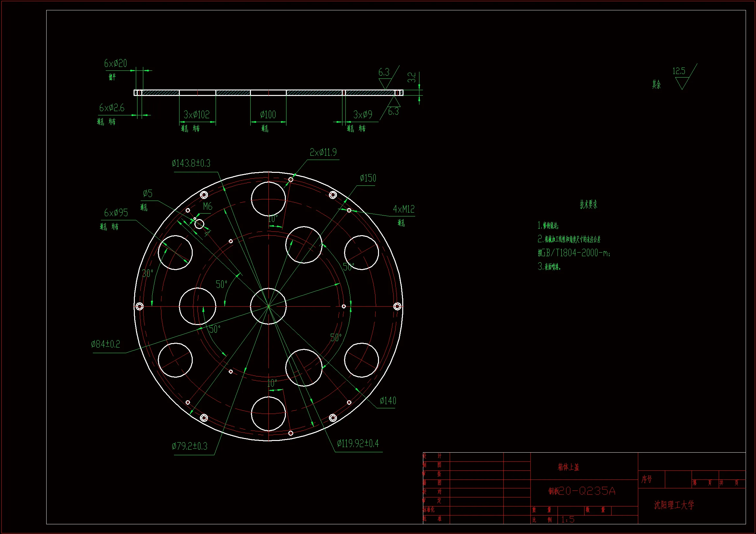
Task: Click the 技术要求 heading text
Action: point(589,204)
